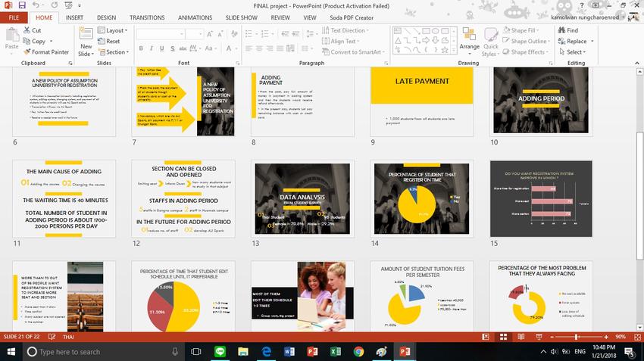This screenshot has height=361, width=644.
Task: Toggle Italic formatting
Action: pyautogui.click(x=151, y=48)
